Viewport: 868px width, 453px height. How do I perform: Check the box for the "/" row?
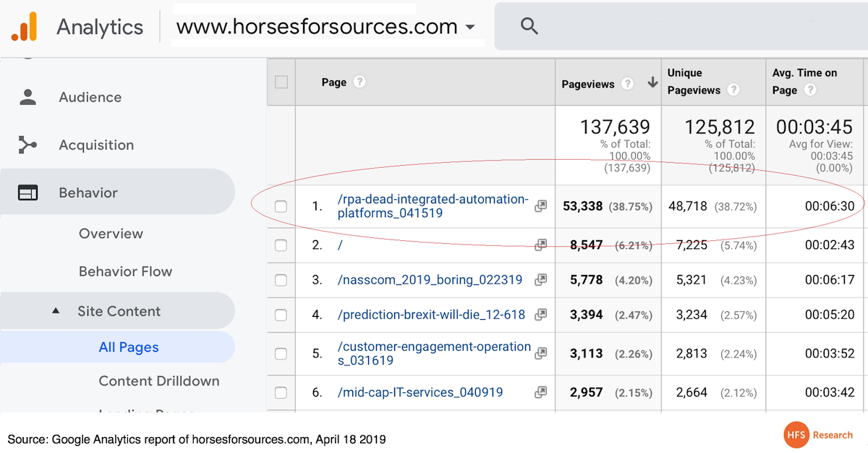281,245
